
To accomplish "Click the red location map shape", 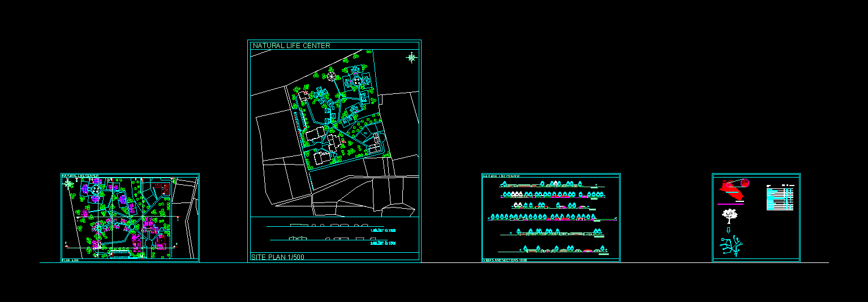I will point(732,191).
